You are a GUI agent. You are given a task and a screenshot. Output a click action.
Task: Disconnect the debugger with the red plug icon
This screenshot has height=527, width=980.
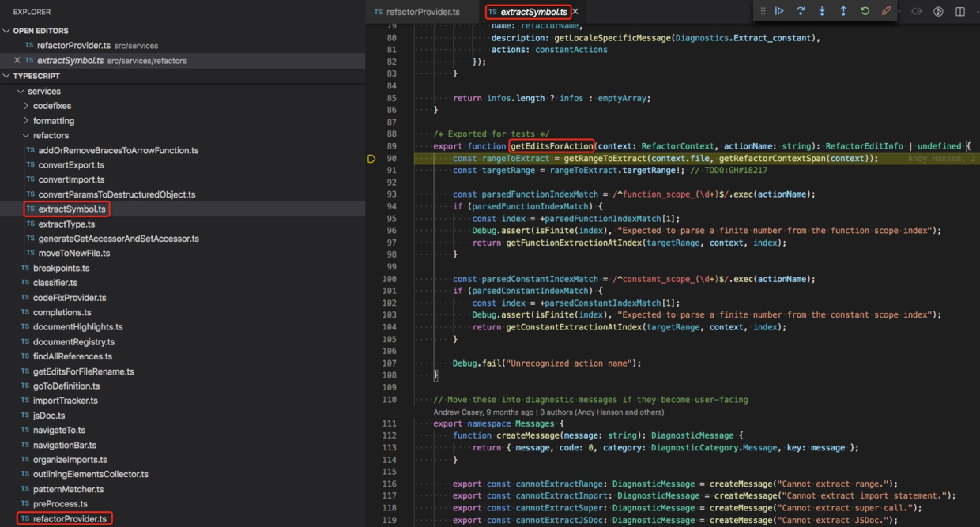click(886, 11)
